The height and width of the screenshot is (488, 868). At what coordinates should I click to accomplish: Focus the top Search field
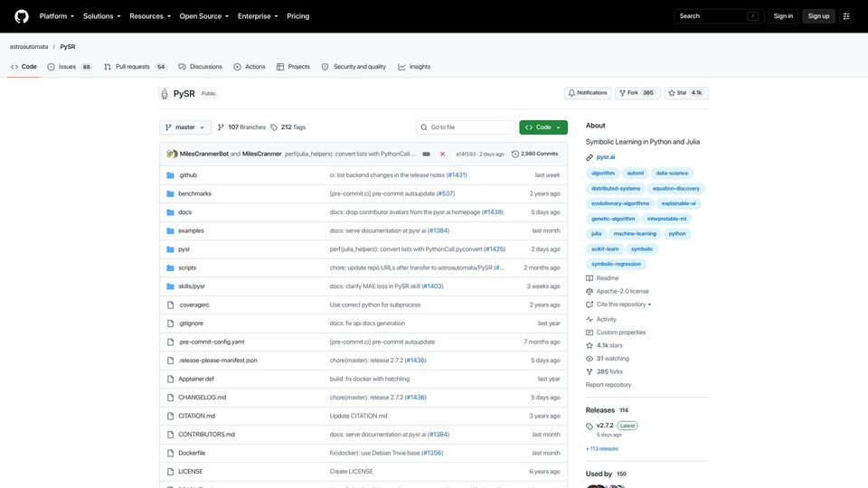point(719,16)
